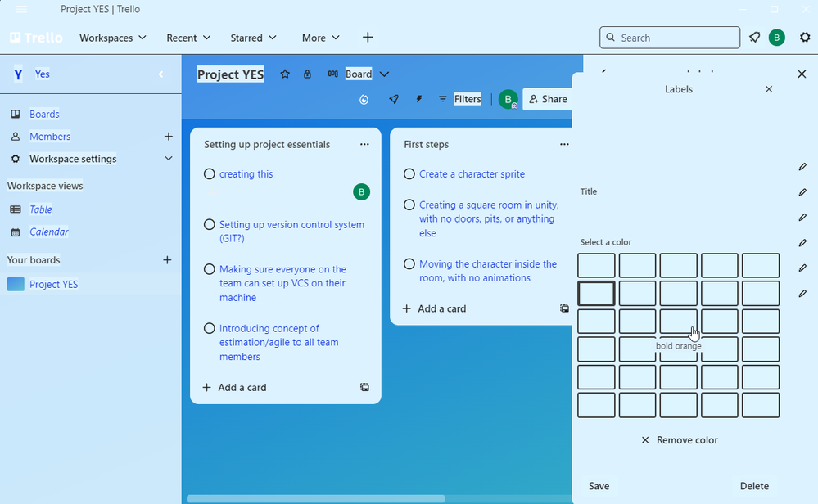818x504 pixels.
Task: Click the rocket Power-Ups icon in board header
Action: click(x=394, y=99)
